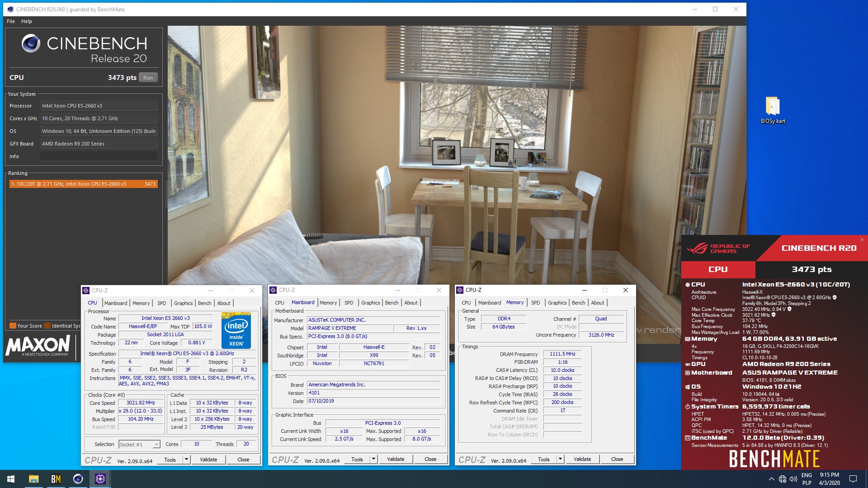Image resolution: width=868 pixels, height=488 pixels.
Task: Open volume control tray icon
Action: [793, 479]
